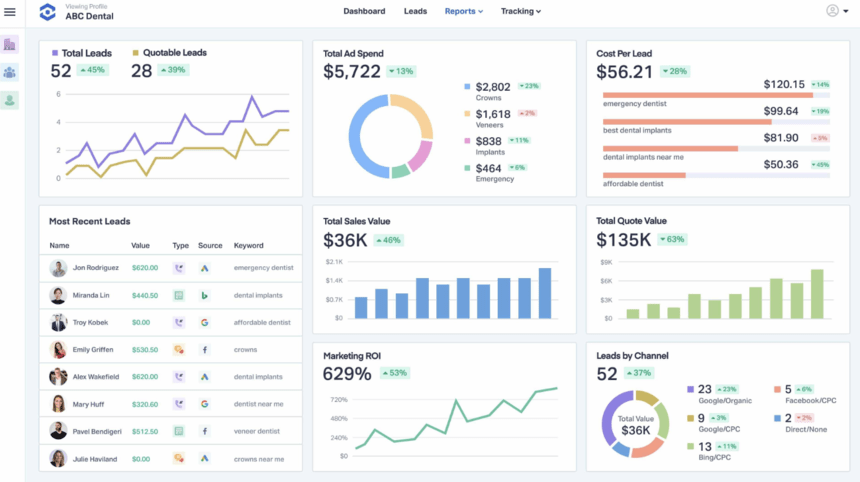
Task: Click the $5,722 Total Ad Spend value
Action: point(352,72)
